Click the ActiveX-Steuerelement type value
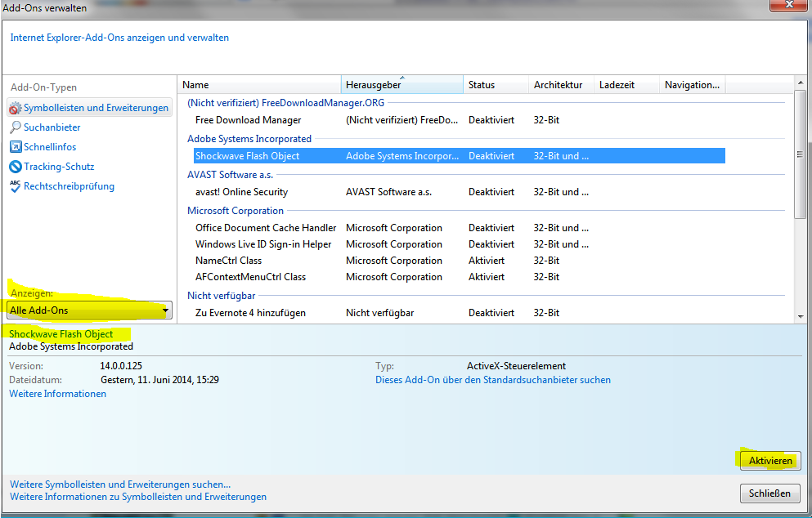This screenshot has height=518, width=812. (x=516, y=366)
